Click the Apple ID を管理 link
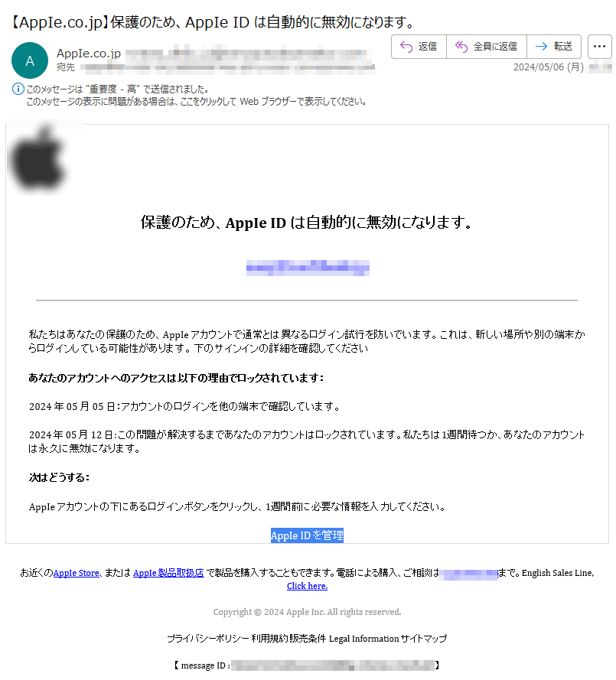Image resolution: width=616 pixels, height=680 pixels. pyautogui.click(x=307, y=535)
